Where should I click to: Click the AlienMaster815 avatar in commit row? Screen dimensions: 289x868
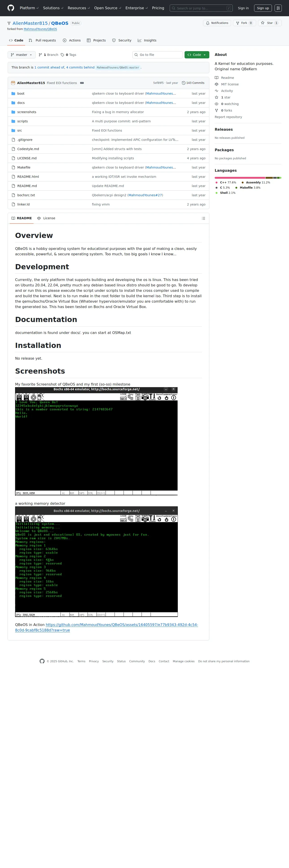pos(13,83)
